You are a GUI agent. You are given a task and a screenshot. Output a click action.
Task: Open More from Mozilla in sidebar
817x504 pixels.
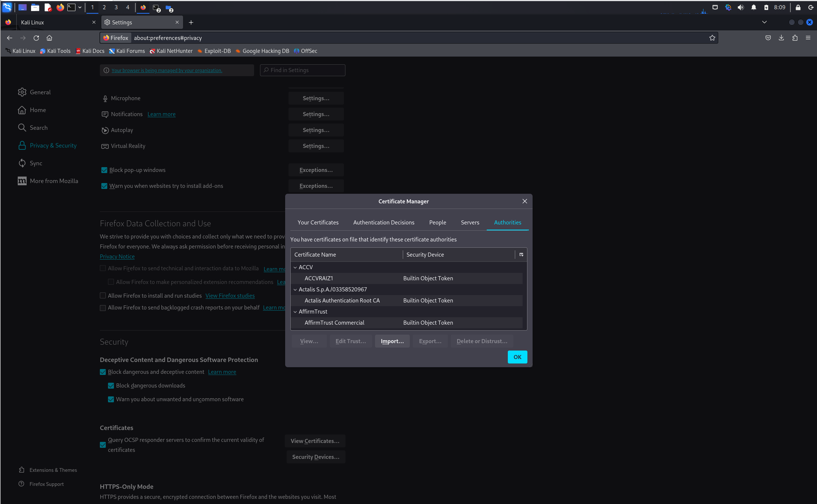(48, 181)
